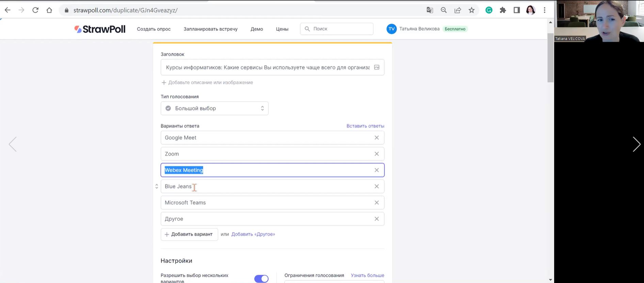Open Chrome three-dot menu
Viewport: 644px width, 283px height.
coord(545,10)
